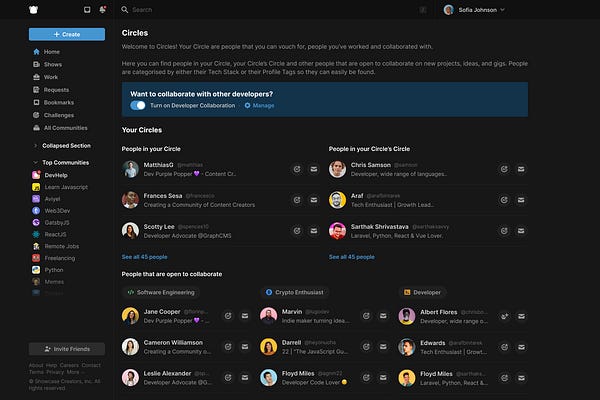Image resolution: width=600 pixels, height=400 pixels.
Task: Select Developer tag chip
Action: [x=422, y=292]
